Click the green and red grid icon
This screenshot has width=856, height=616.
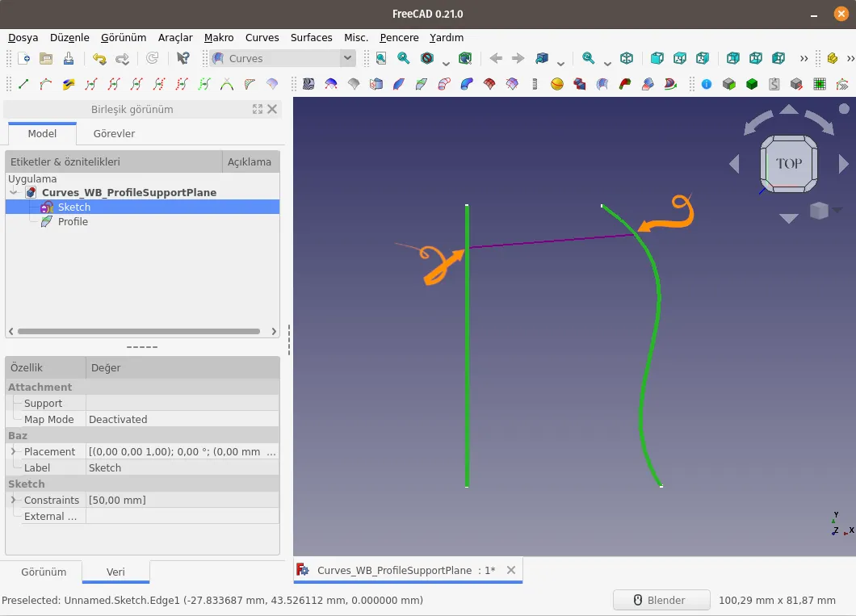tap(820, 84)
